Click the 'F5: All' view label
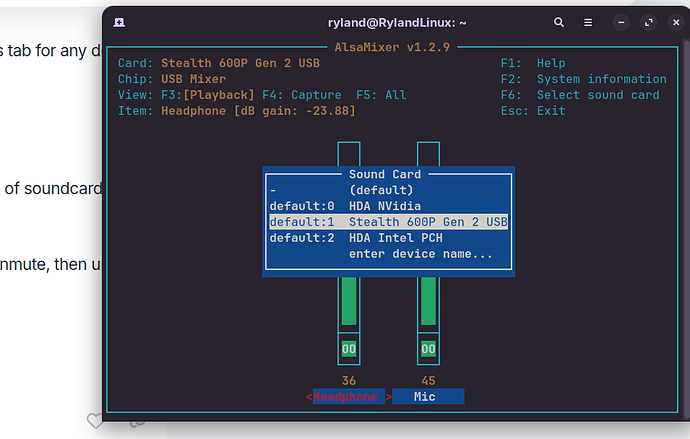 click(x=381, y=95)
